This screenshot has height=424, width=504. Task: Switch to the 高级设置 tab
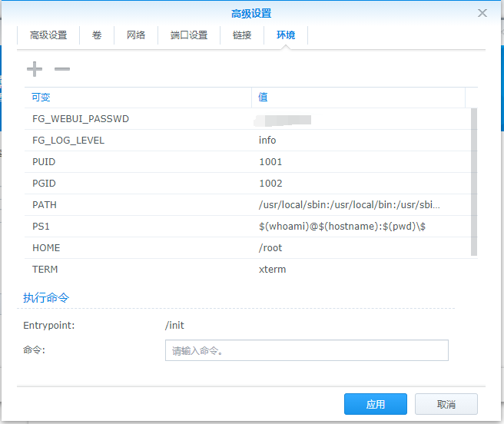(x=48, y=35)
